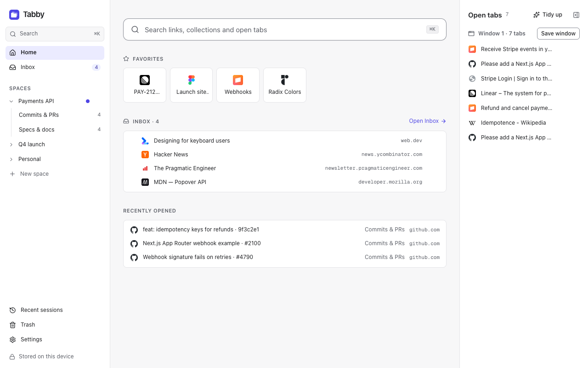Click the sidebar Search box
This screenshot has width=588, height=368.
point(55,34)
